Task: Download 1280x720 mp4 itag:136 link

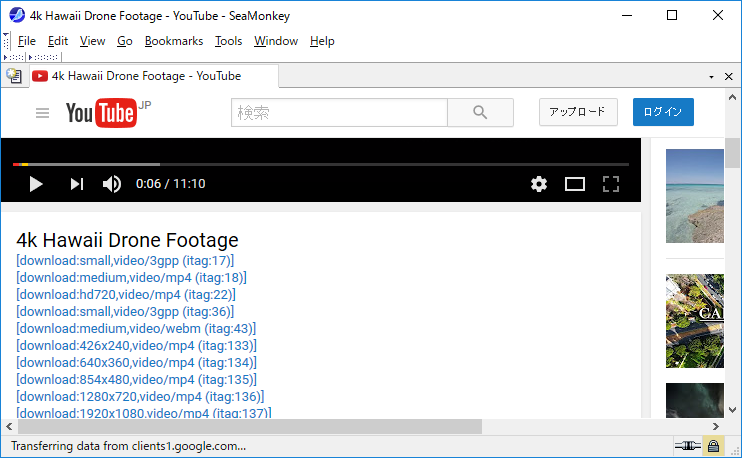Action: pos(140,397)
